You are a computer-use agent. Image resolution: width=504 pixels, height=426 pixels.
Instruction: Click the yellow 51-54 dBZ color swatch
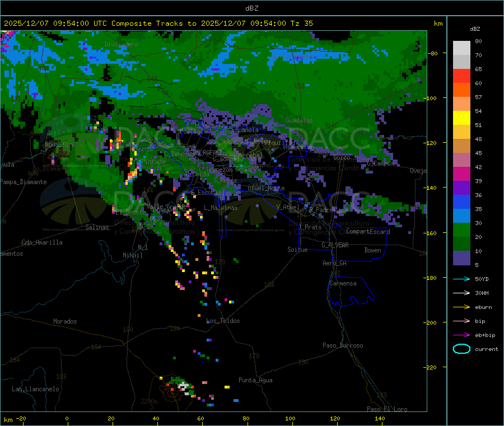(461, 118)
